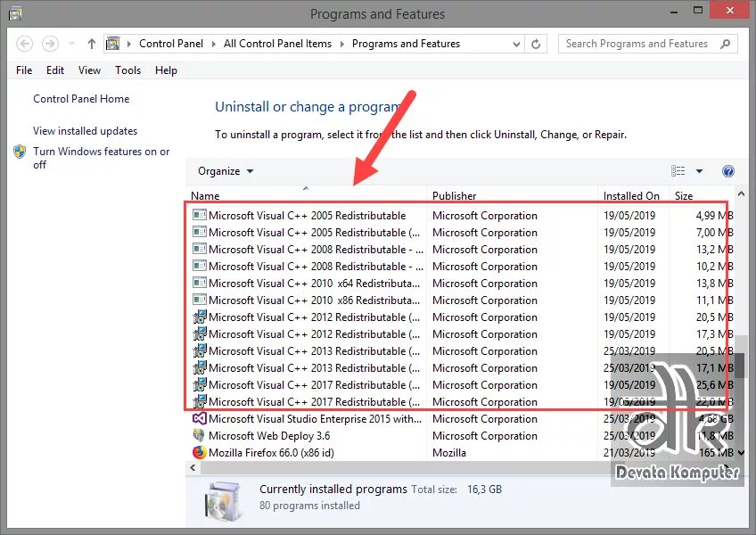This screenshot has width=756, height=535.
Task: Refresh the Programs and Features list
Action: [x=536, y=44]
